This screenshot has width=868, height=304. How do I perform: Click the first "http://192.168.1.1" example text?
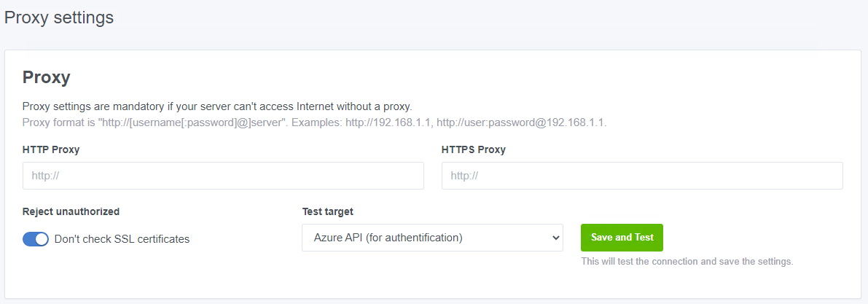click(x=388, y=122)
